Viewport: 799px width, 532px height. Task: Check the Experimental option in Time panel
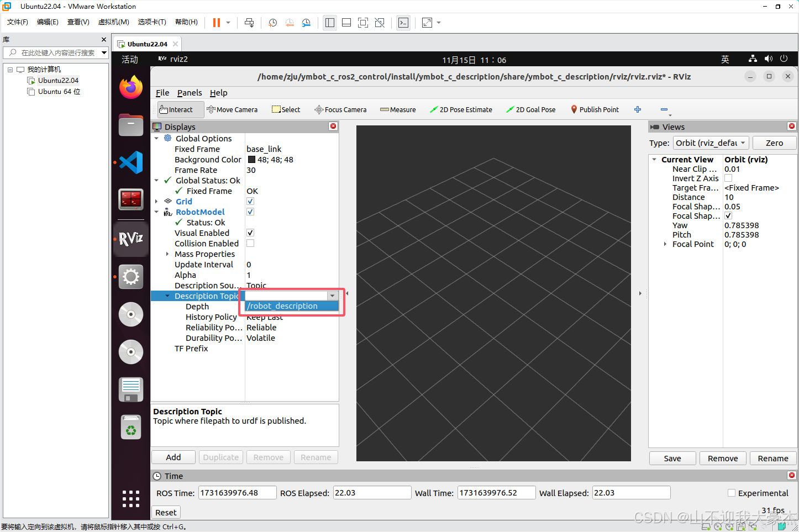[731, 493]
